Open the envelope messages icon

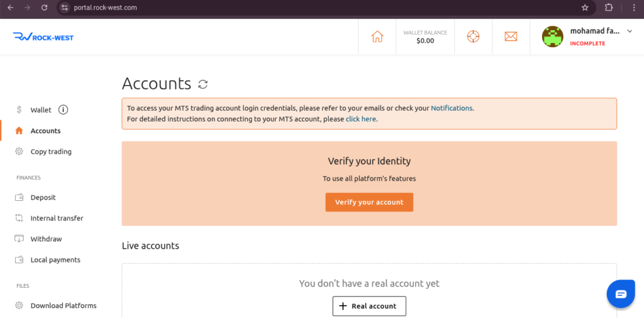[x=511, y=37]
